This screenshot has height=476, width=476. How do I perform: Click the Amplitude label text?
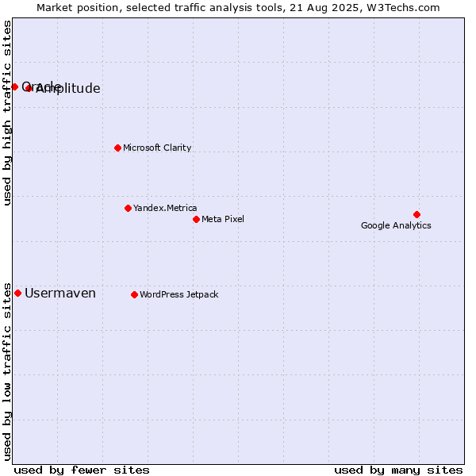(68, 89)
